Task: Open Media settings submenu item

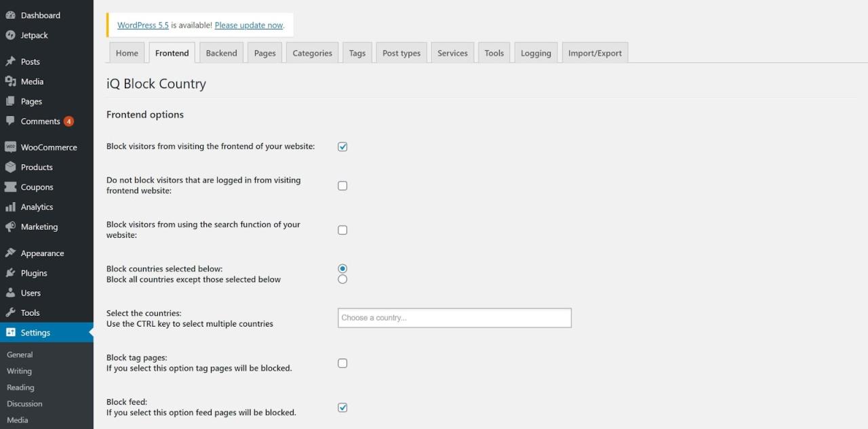Action: [18, 420]
